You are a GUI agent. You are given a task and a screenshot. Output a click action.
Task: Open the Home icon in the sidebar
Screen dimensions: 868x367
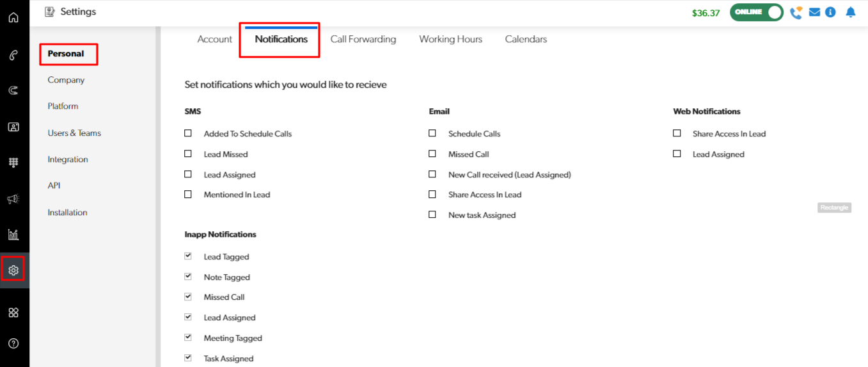(x=13, y=17)
